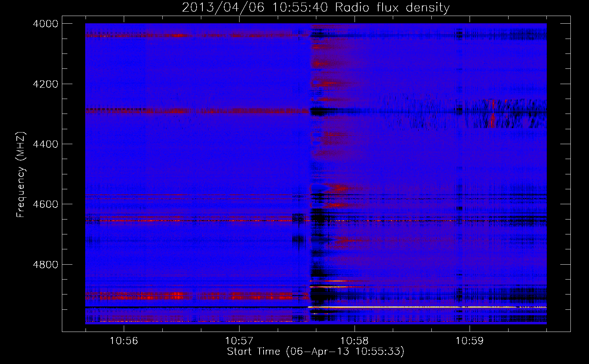589x364 pixels.
Task: Click the 'Frequency (MHZ)' axis title
Action: pyautogui.click(x=21, y=175)
